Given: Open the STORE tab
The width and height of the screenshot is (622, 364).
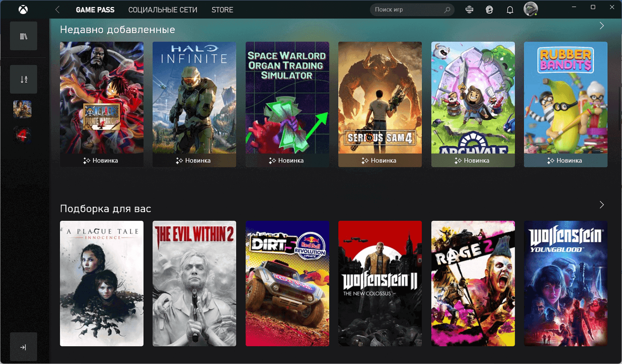Looking at the screenshot, I should point(222,10).
